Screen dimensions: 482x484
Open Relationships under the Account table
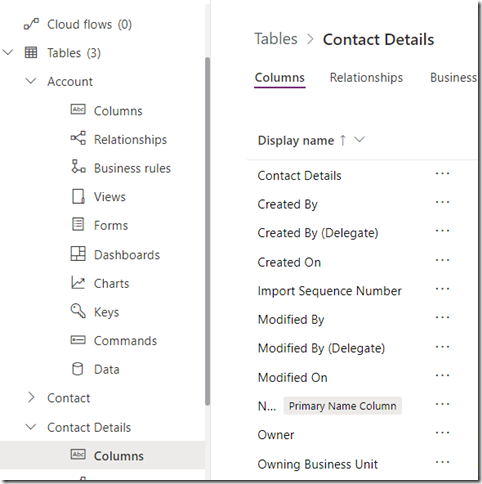119,139
